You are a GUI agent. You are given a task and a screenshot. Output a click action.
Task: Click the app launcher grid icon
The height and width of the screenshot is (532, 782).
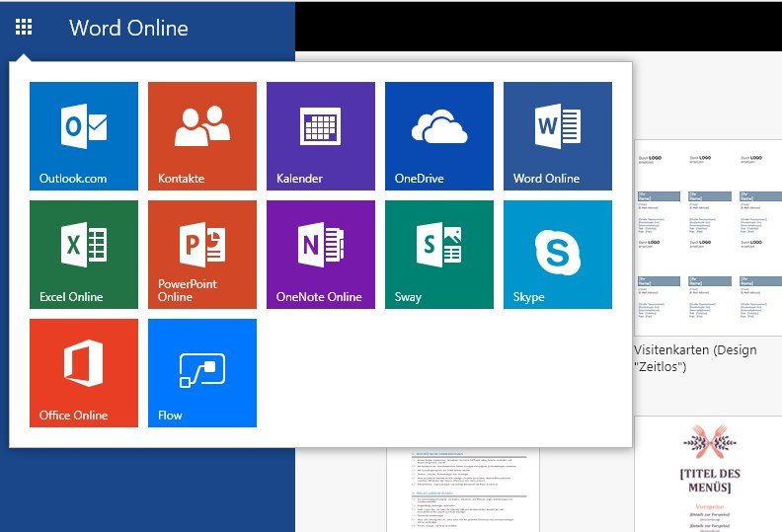(24, 27)
